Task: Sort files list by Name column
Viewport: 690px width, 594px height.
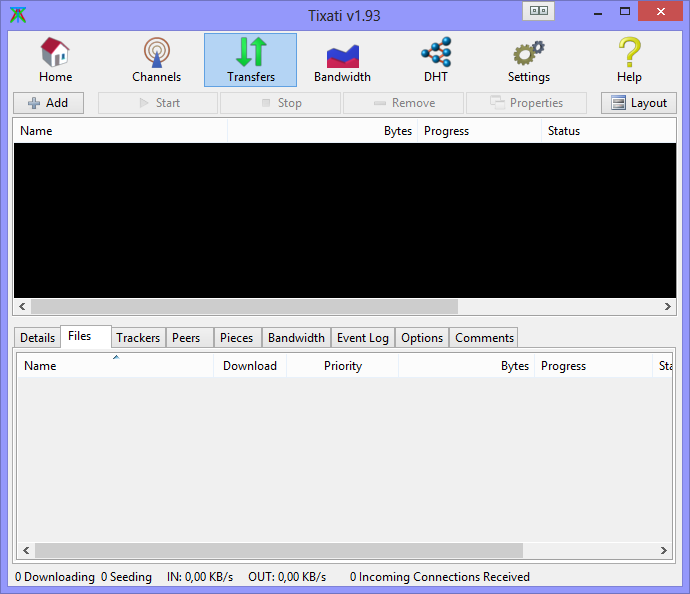Action: pos(115,366)
